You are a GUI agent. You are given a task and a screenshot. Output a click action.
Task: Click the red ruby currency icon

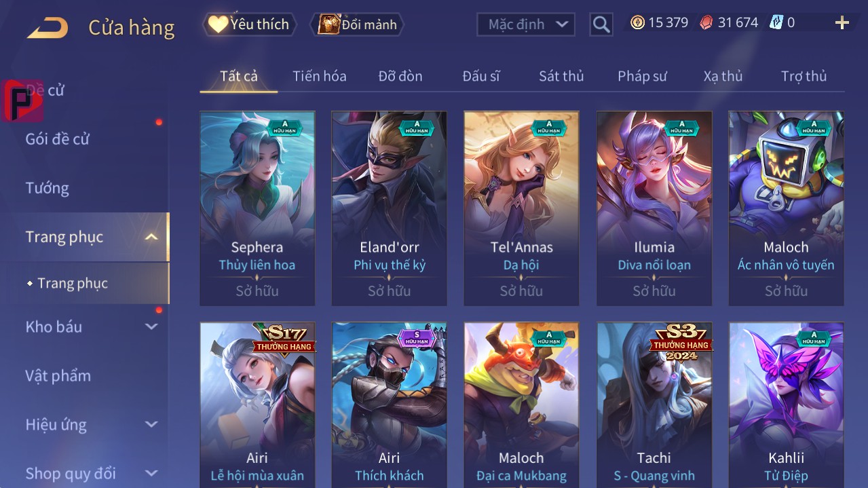pos(706,22)
